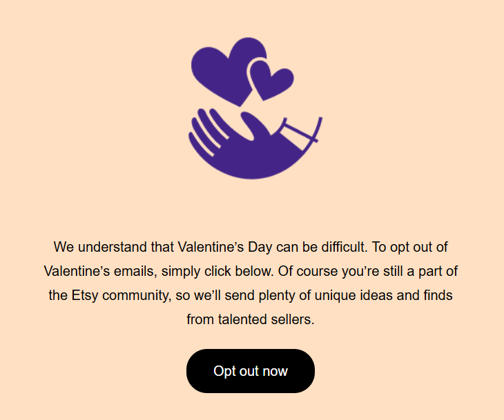This screenshot has height=420, width=504.
Task: Click the word "community" in the third line
Action: 137,295
